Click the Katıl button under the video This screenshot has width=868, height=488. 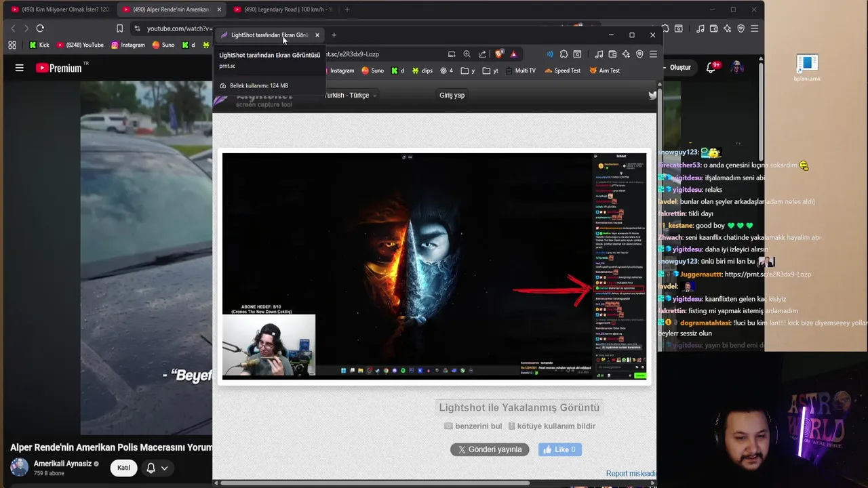(x=123, y=468)
